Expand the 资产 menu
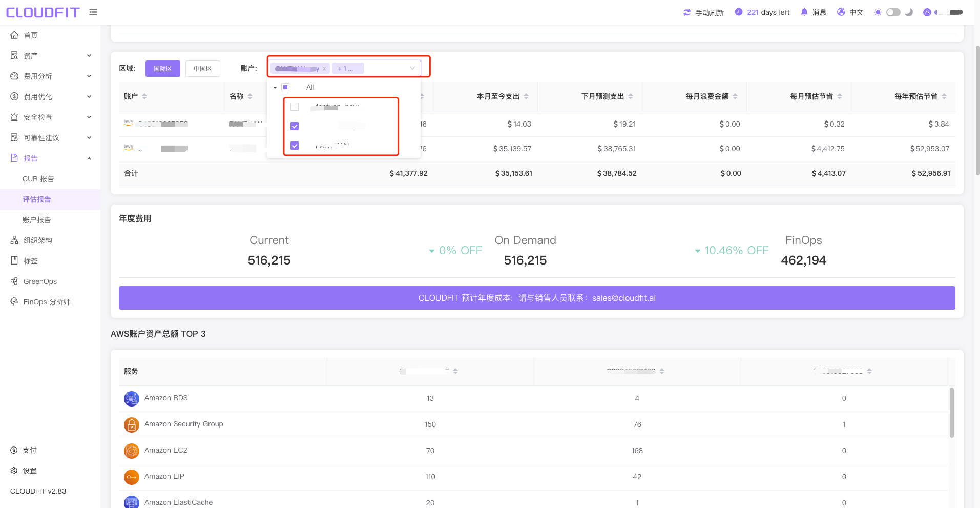This screenshot has width=980, height=508. point(50,56)
